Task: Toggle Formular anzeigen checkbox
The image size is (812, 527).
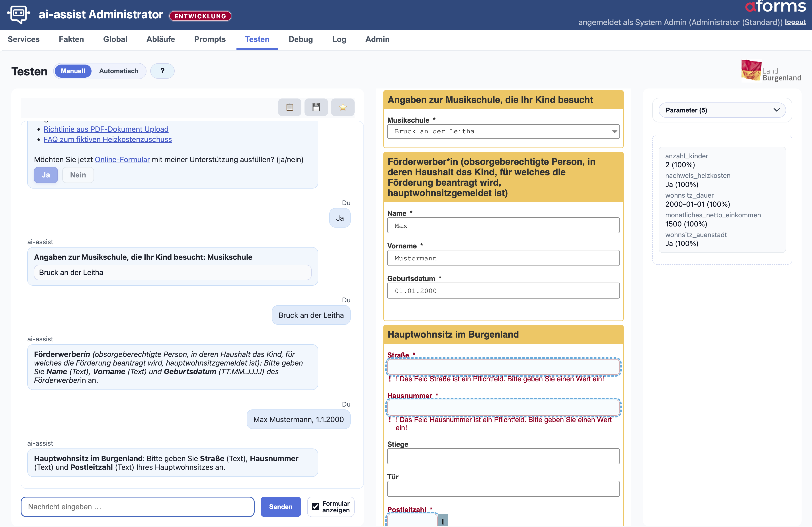Action: pyautogui.click(x=316, y=507)
